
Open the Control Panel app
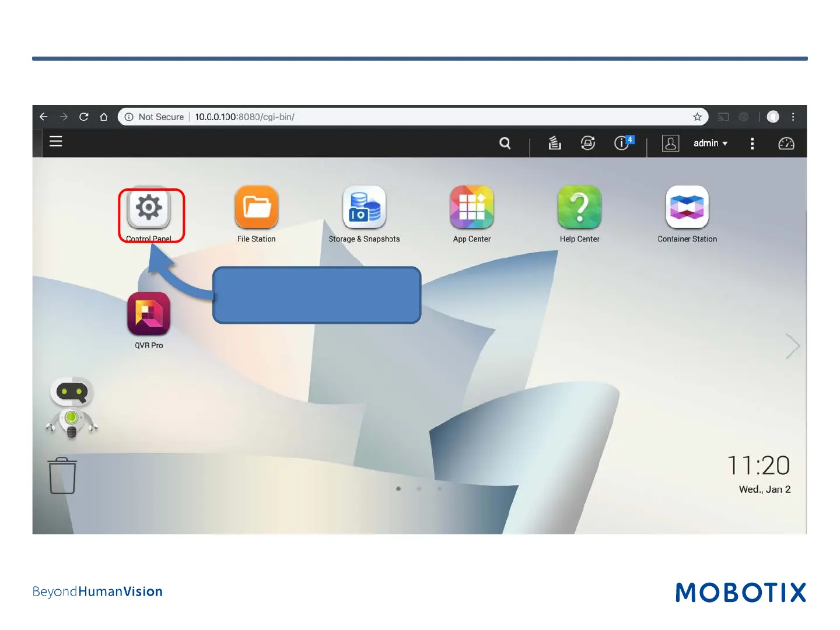[149, 208]
